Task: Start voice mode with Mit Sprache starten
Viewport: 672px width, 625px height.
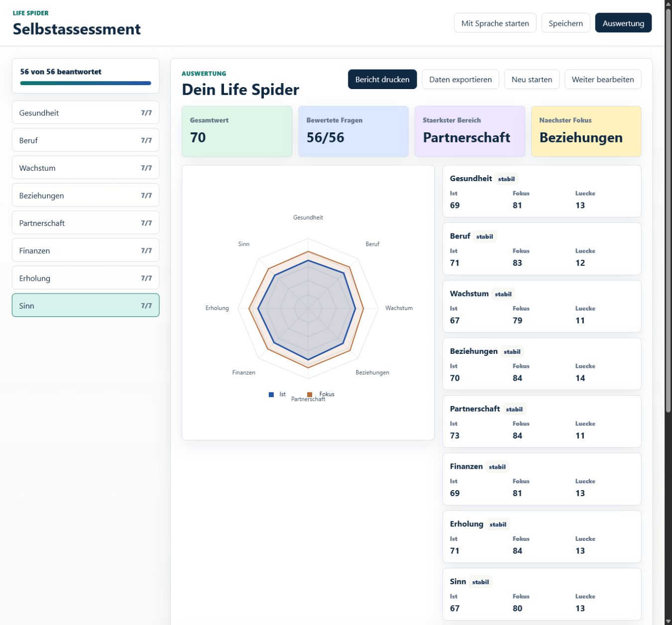Action: click(x=495, y=23)
